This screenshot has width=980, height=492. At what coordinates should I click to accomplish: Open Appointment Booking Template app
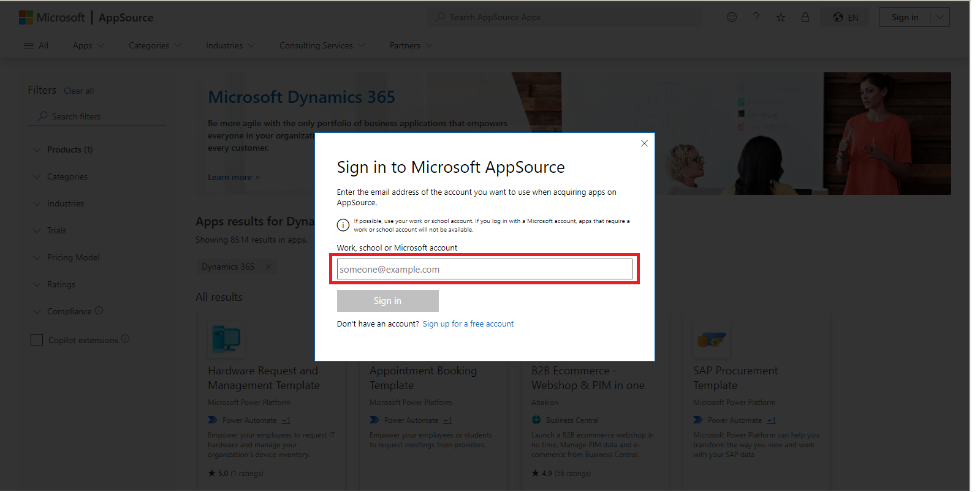(423, 378)
